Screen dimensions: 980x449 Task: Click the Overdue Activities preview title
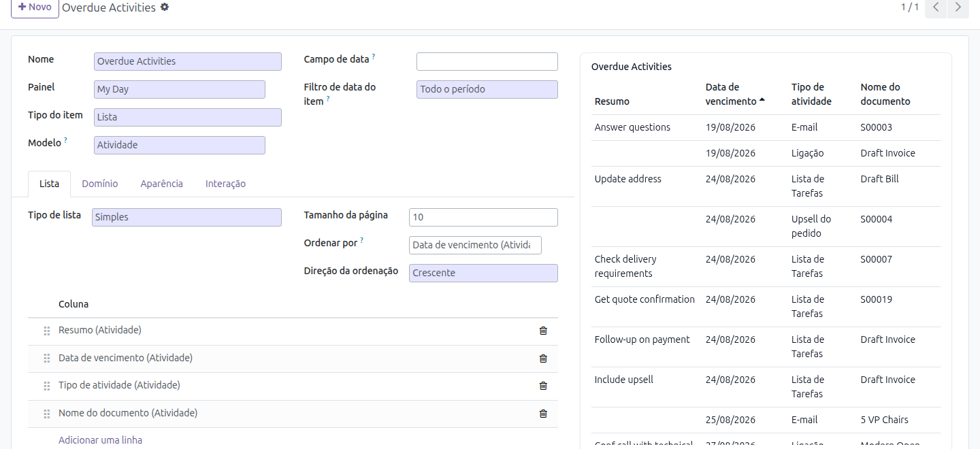coord(632,67)
